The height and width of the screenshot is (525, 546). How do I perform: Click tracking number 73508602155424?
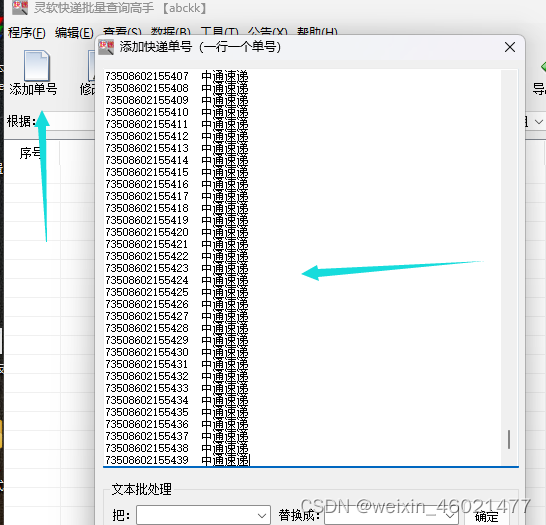(147, 280)
